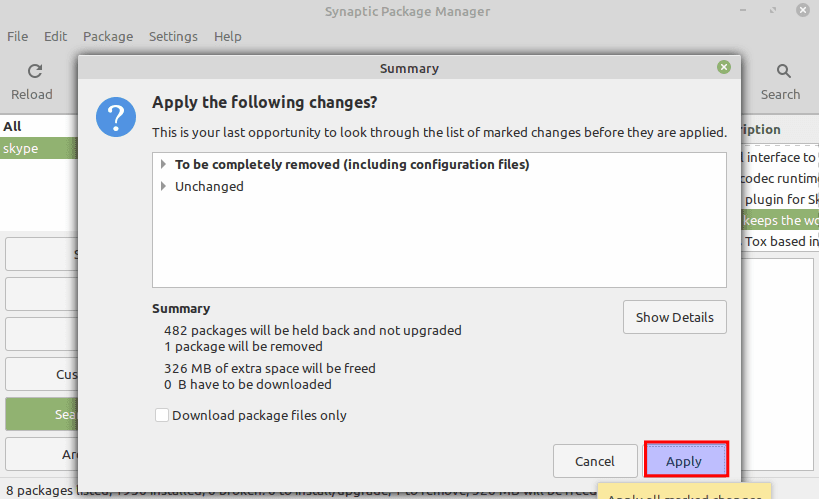This screenshot has width=819, height=499.
Task: Open the Settings menu
Action: coord(173,36)
